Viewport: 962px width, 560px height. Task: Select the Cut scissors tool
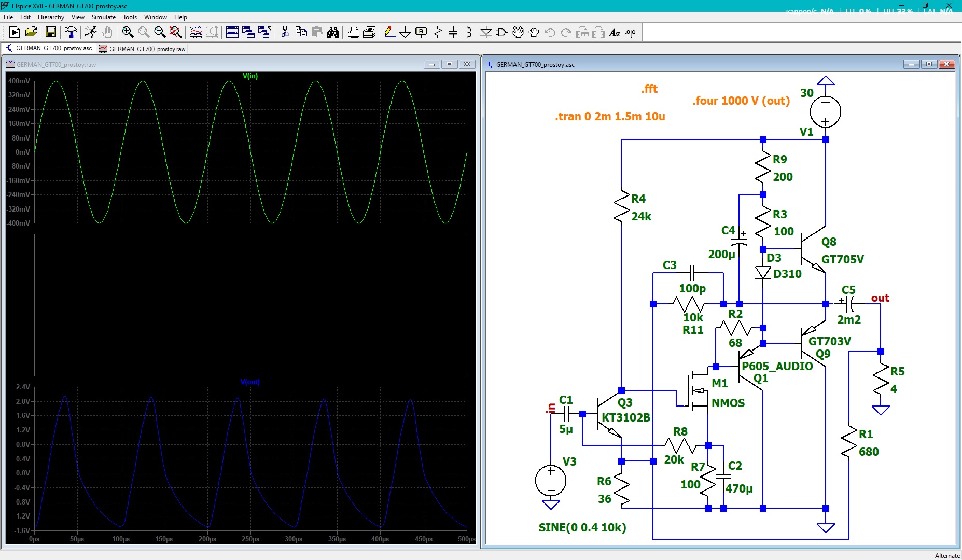285,33
